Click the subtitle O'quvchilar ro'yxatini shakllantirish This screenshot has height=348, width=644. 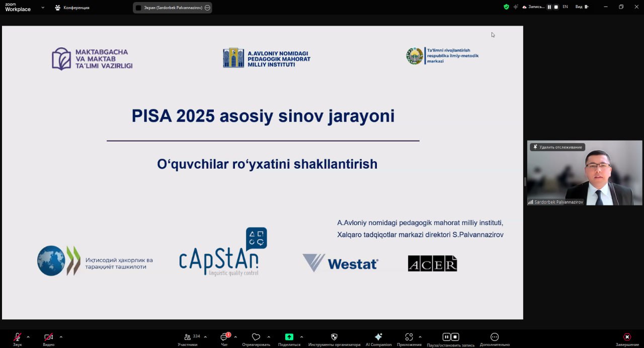[x=267, y=164]
